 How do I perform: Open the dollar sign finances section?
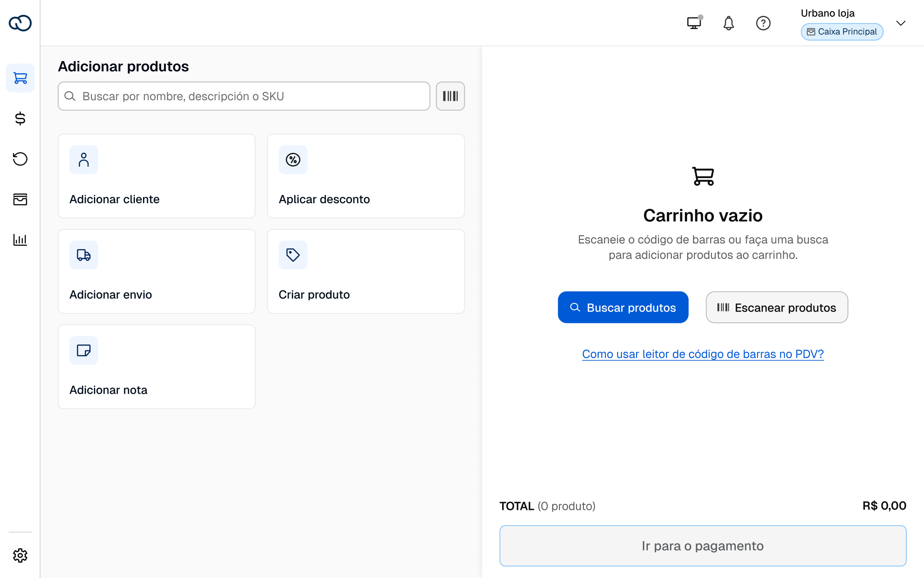click(20, 118)
